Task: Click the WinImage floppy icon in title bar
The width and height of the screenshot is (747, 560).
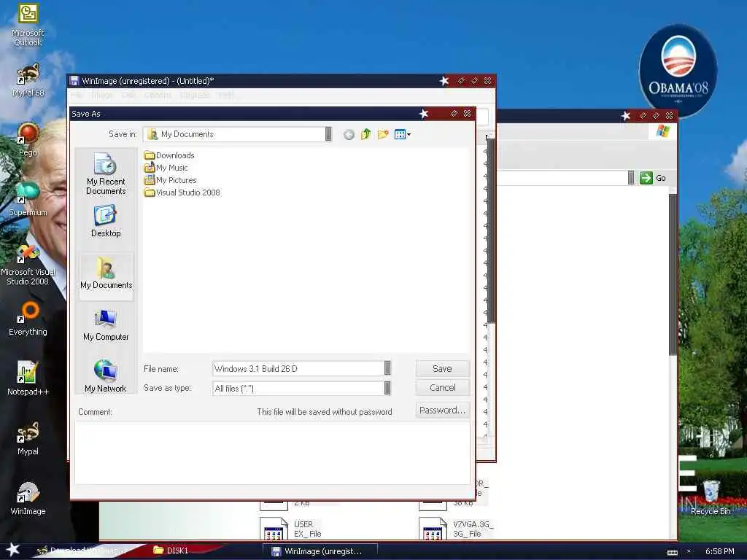Action: 74,81
